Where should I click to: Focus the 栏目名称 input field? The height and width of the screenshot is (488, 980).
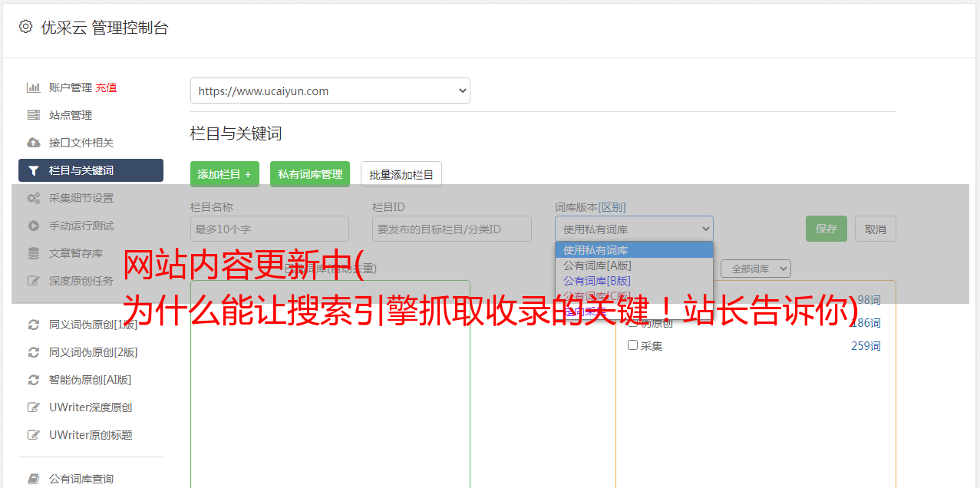tap(269, 229)
